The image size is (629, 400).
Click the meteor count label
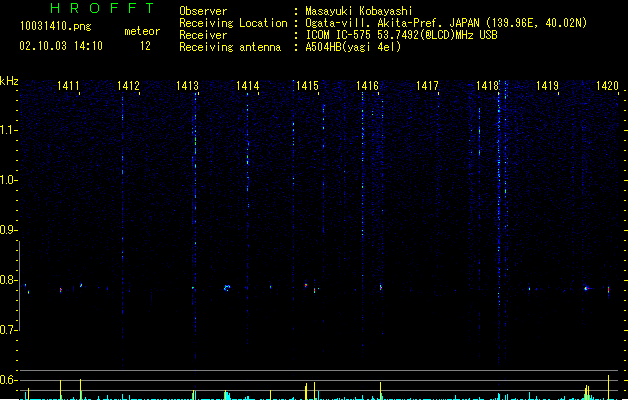click(142, 31)
